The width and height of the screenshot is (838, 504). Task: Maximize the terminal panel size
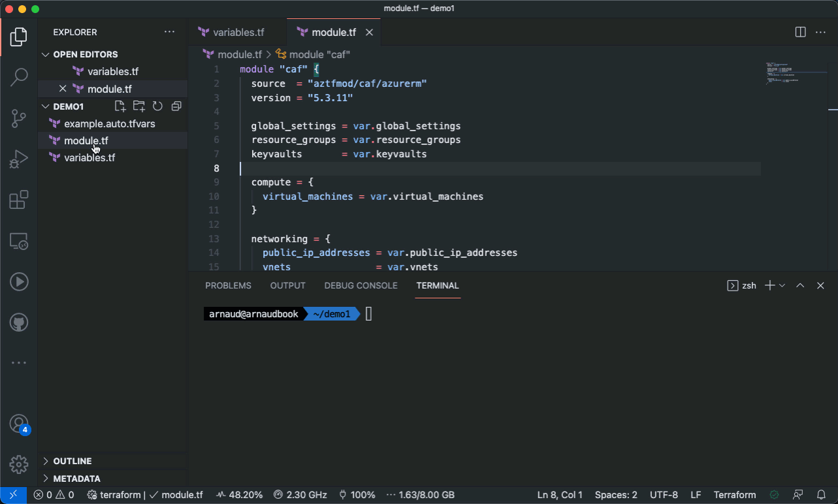point(800,285)
